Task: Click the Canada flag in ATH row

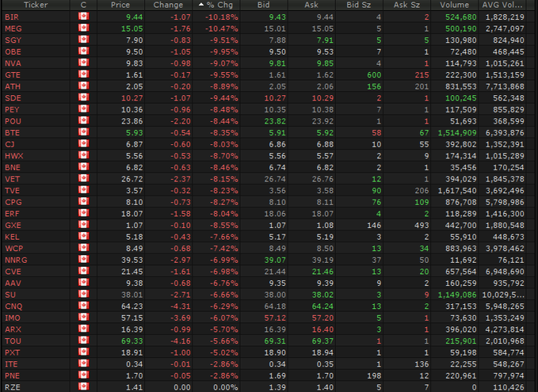Action: [83, 86]
